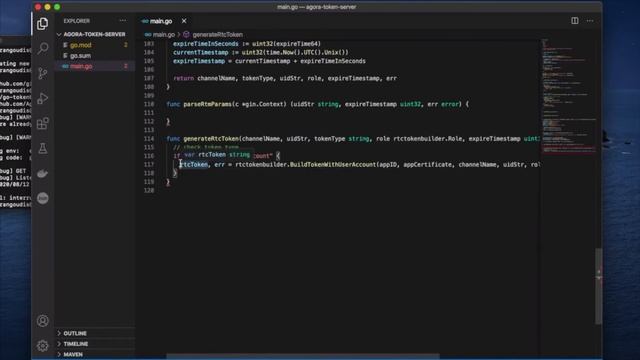The width and height of the screenshot is (640, 360).
Task: Collapse the AGORA-TOKEN-SERVER folder
Action: (x=94, y=34)
